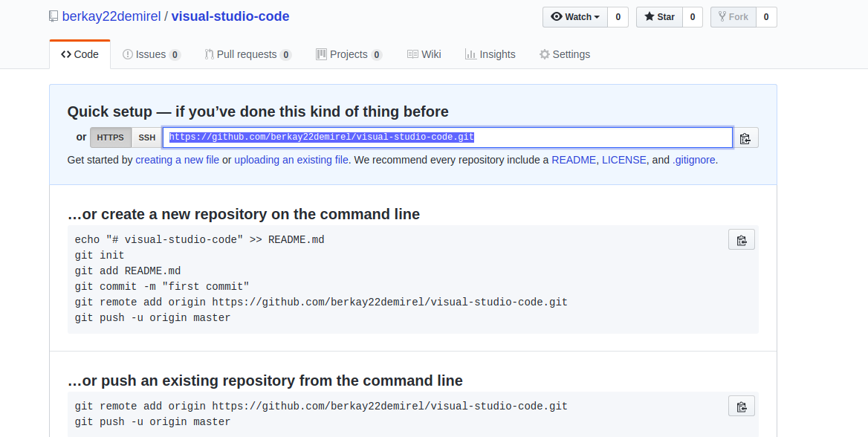Copy the existing repository push commands
The height and width of the screenshot is (437, 868).
pos(741,406)
